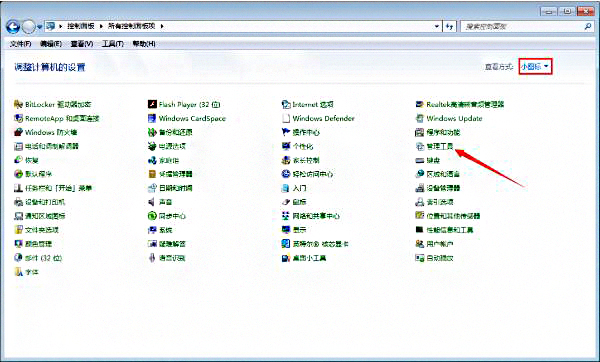Image resolution: width=600 pixels, height=362 pixels.
Task: Click the user accounts (用户帐户) icon
Action: (x=420, y=244)
